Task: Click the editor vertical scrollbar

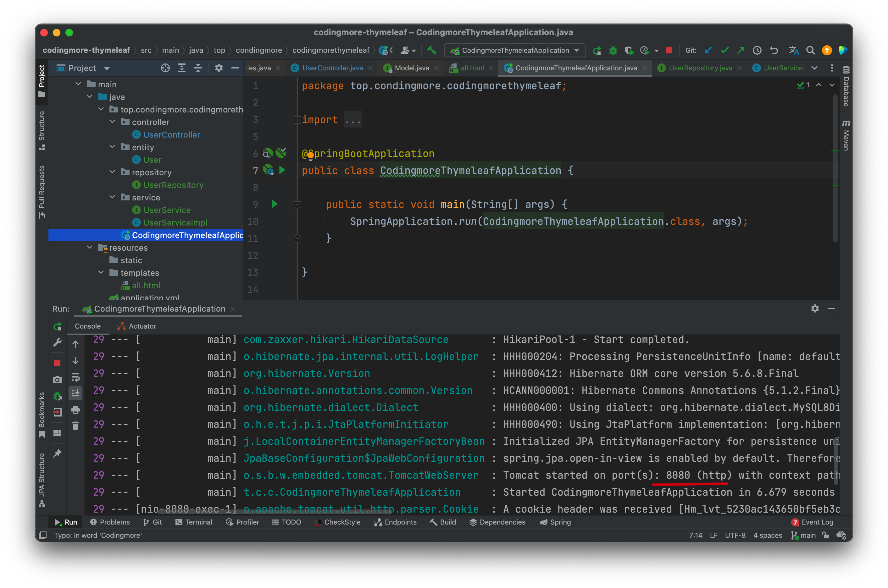Action: 835,169
